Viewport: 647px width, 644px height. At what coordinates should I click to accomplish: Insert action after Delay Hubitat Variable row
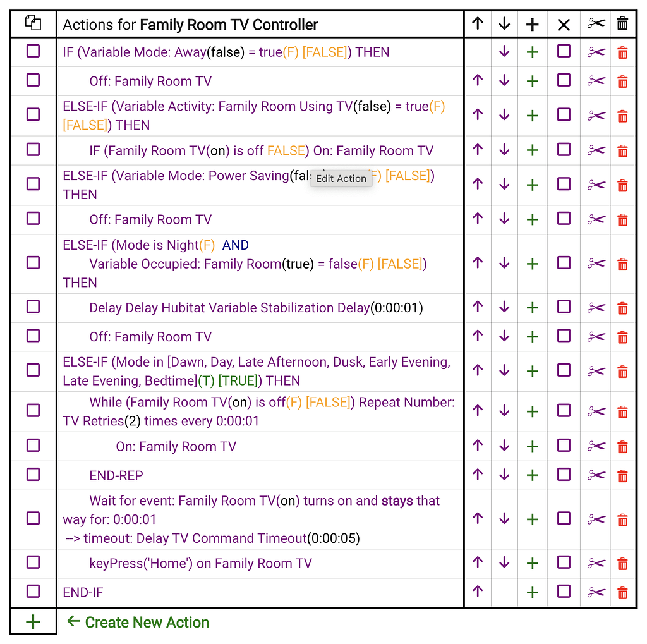[x=533, y=308]
